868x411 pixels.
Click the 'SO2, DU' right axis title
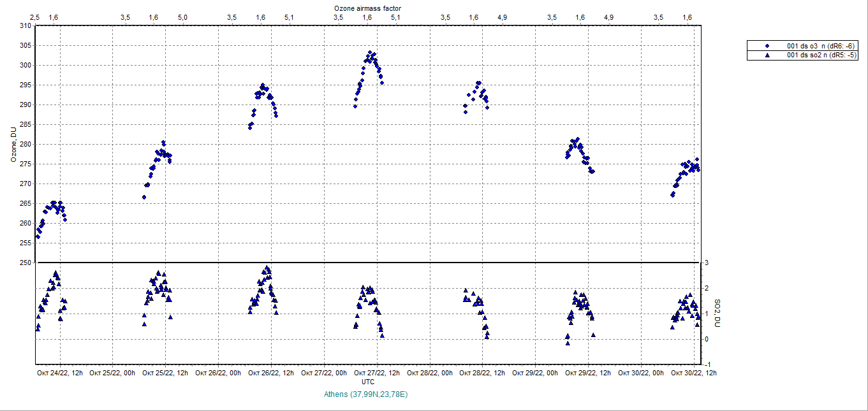click(716, 313)
